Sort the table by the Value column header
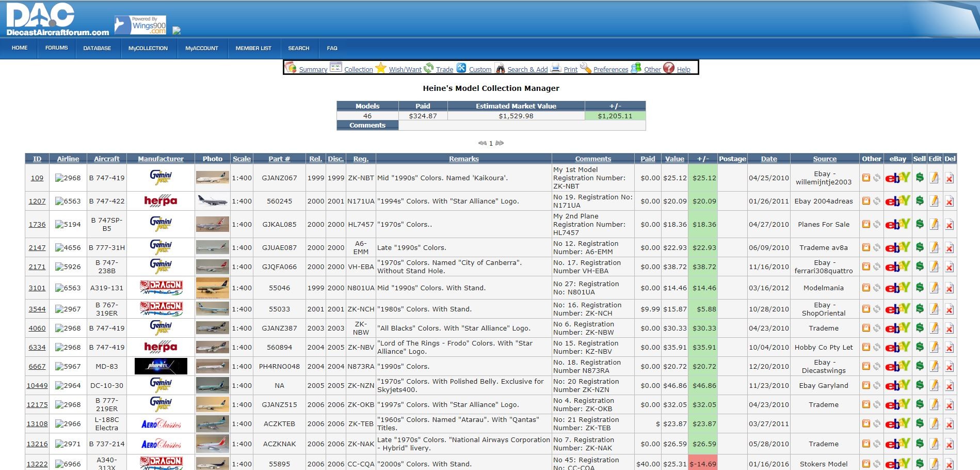This screenshot has width=980, height=470. click(x=674, y=159)
